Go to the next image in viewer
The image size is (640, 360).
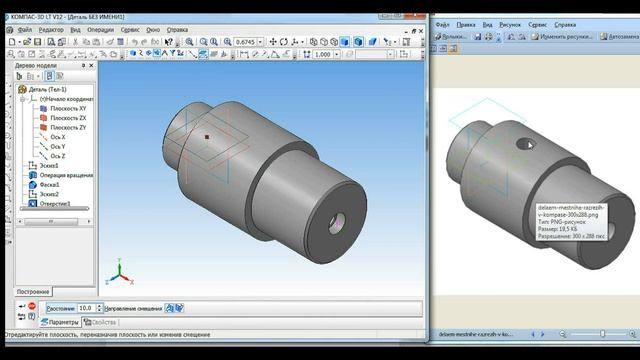[542, 334]
